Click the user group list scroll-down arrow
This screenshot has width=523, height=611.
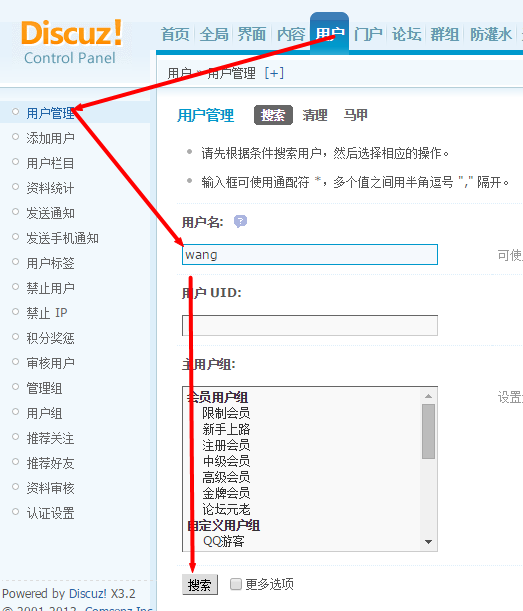pos(428,542)
